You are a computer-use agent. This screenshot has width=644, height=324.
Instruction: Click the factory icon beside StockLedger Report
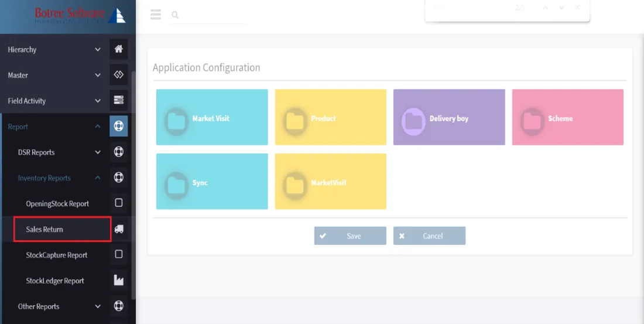pos(119,281)
